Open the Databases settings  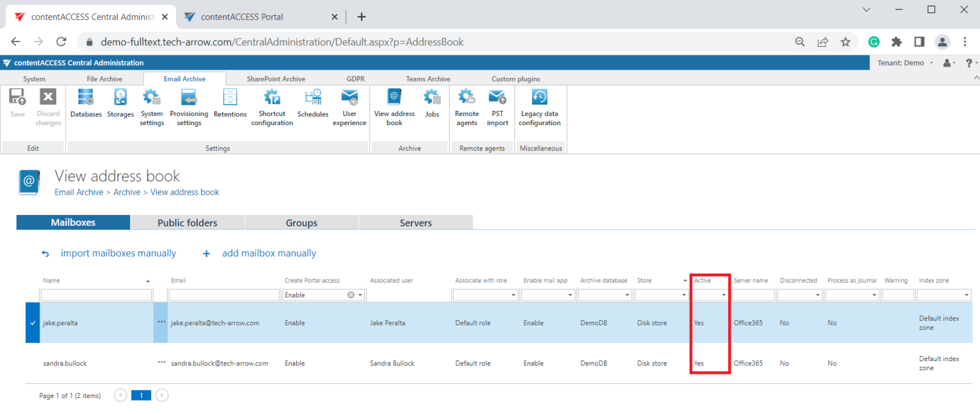(85, 104)
